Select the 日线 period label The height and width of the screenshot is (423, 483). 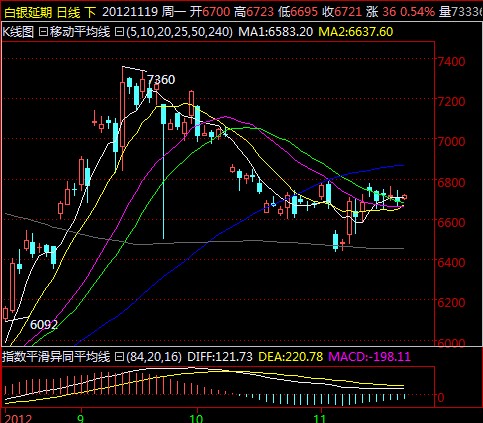(x=69, y=13)
